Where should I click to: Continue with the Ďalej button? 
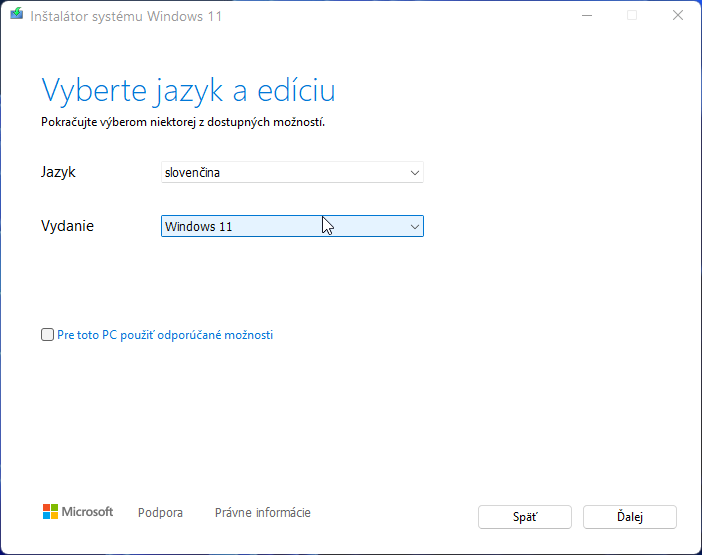click(x=629, y=517)
